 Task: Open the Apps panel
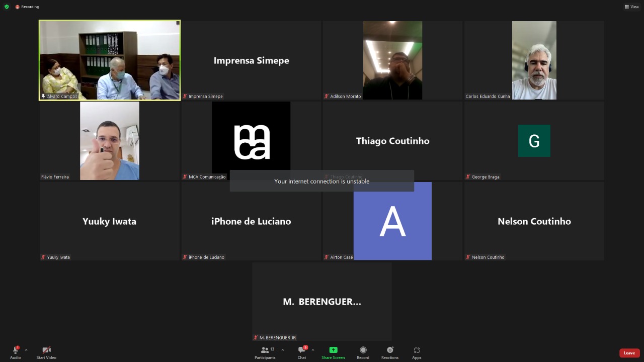click(417, 352)
